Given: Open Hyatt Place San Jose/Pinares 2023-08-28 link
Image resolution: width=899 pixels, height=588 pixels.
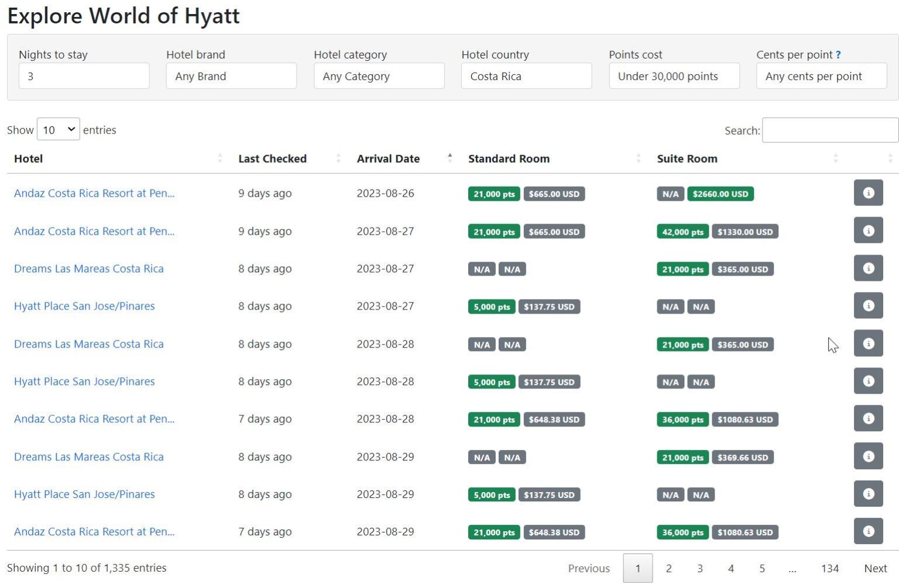Looking at the screenshot, I should [x=84, y=381].
